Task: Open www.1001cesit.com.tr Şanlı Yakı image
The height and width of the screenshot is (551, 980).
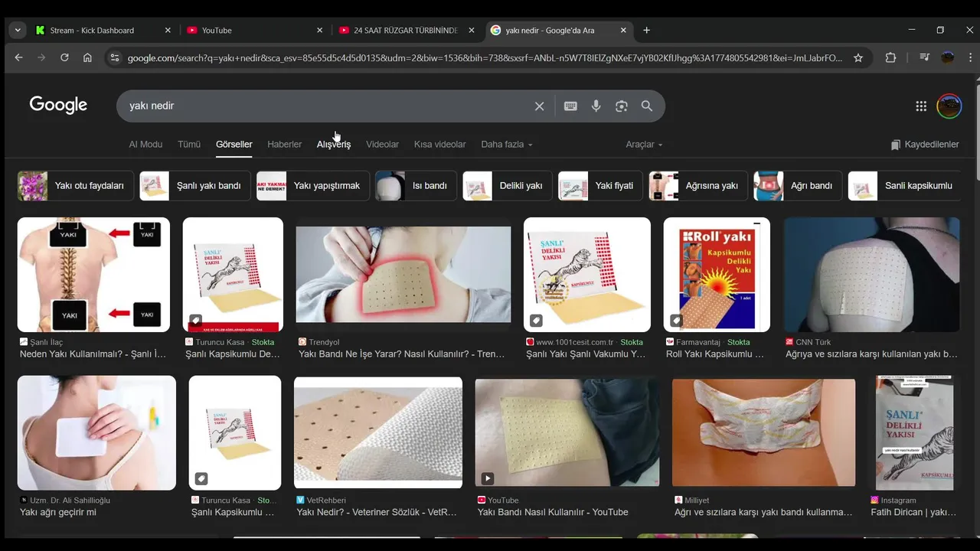Action: 587,275
